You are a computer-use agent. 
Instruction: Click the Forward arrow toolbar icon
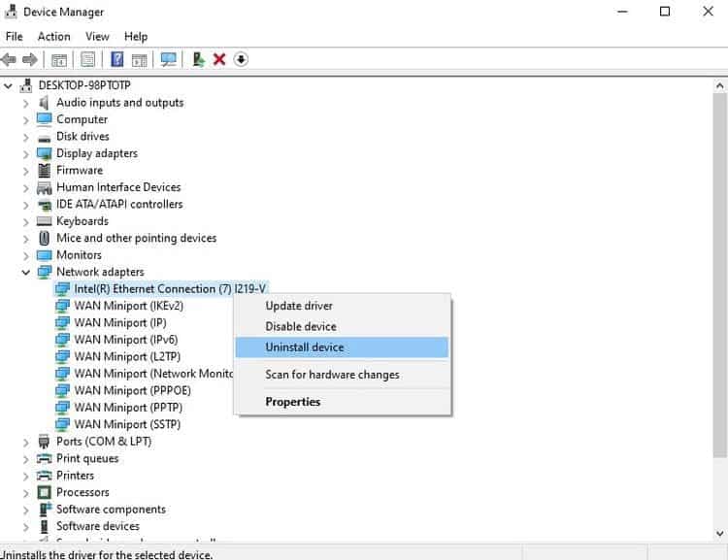tap(30, 59)
